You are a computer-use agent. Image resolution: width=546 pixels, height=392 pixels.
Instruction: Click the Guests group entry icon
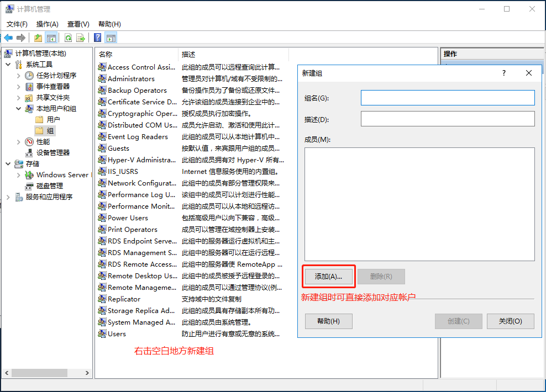pyautogui.click(x=102, y=148)
